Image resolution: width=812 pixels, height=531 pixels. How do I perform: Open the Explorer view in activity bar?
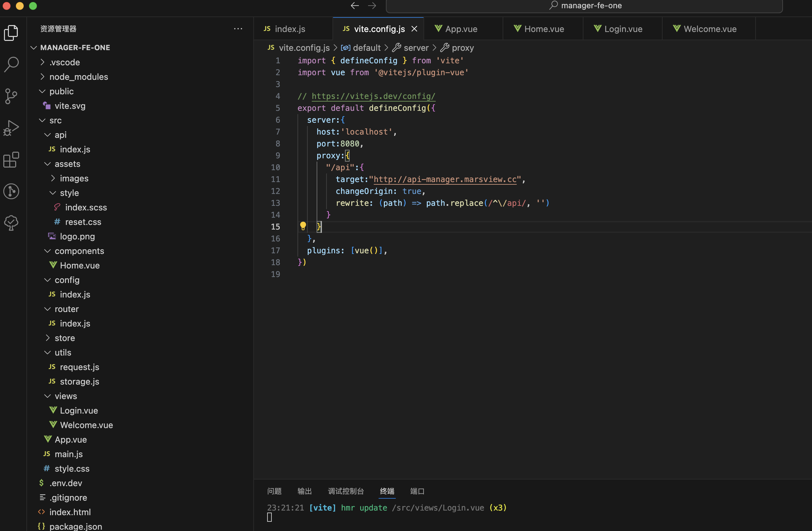click(x=11, y=33)
